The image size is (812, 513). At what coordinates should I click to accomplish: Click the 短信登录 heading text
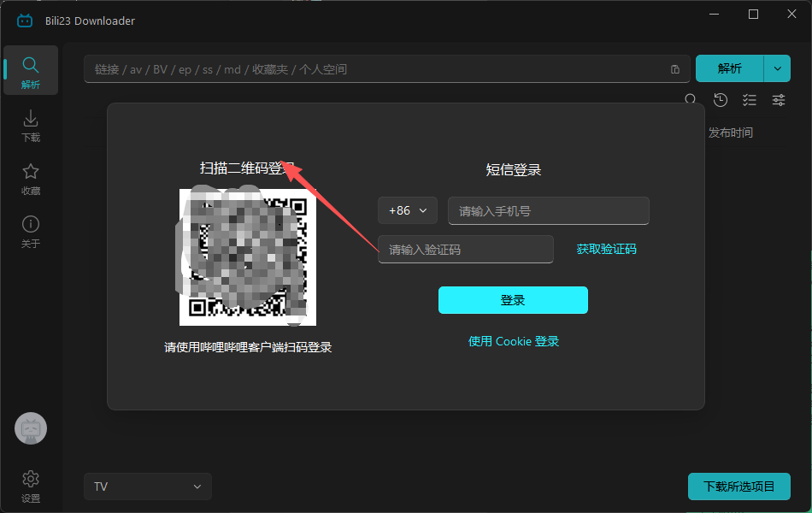513,170
